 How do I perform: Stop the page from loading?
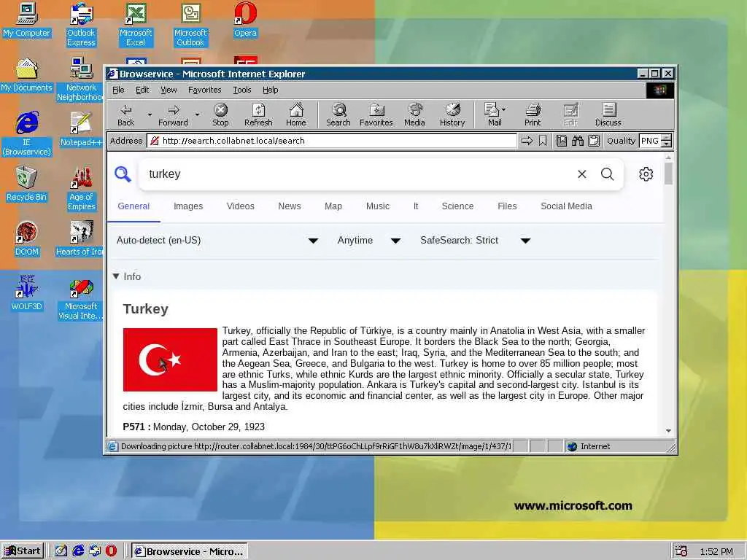tap(220, 115)
